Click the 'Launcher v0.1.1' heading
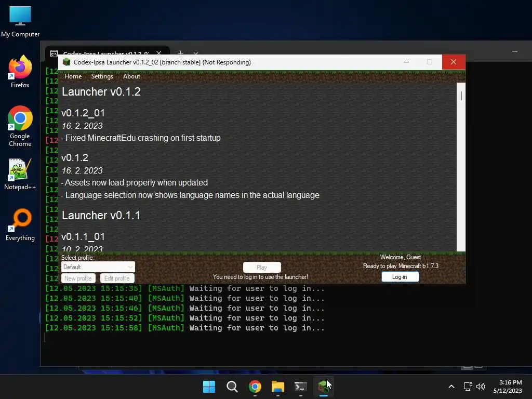The width and height of the screenshot is (532, 399). [x=101, y=216]
